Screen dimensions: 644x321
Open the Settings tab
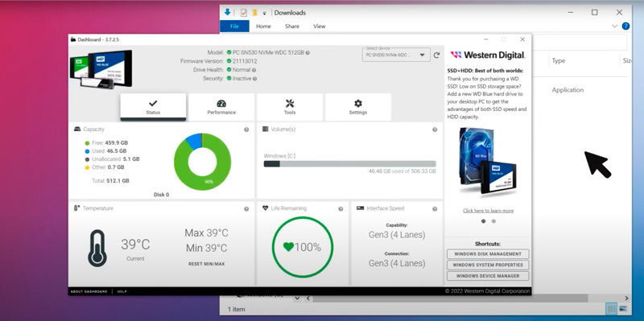click(358, 107)
